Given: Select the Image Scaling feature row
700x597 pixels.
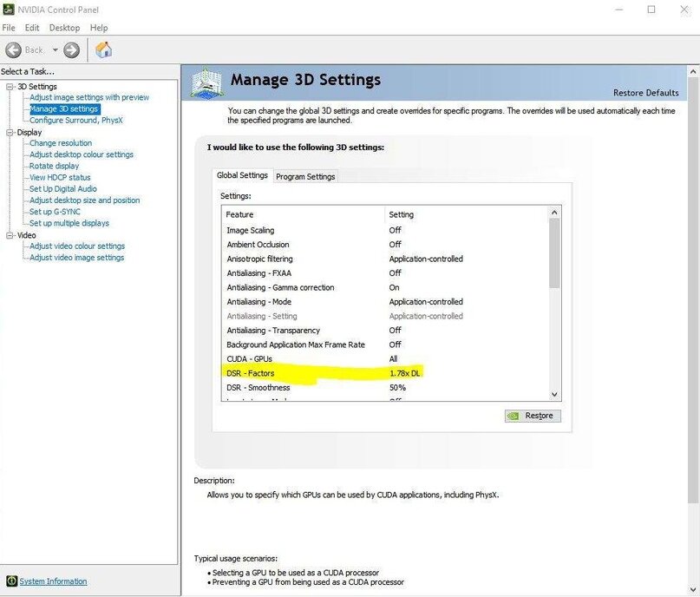Looking at the screenshot, I should coord(386,231).
